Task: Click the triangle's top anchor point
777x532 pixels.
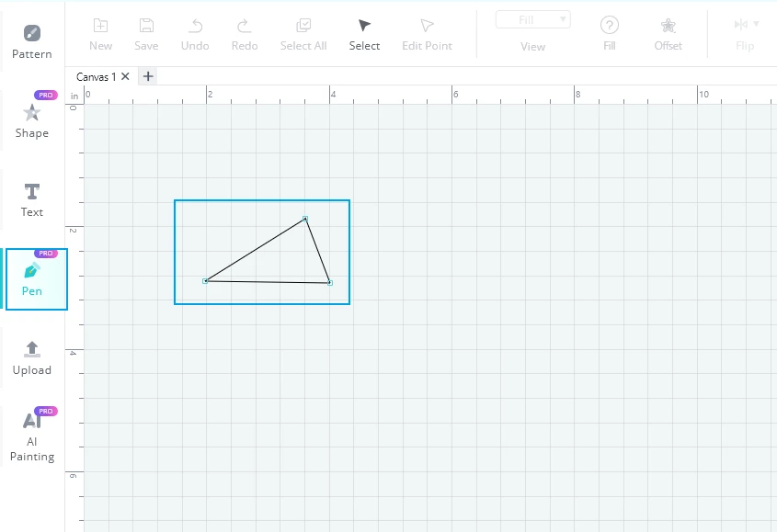Action: 305,219
